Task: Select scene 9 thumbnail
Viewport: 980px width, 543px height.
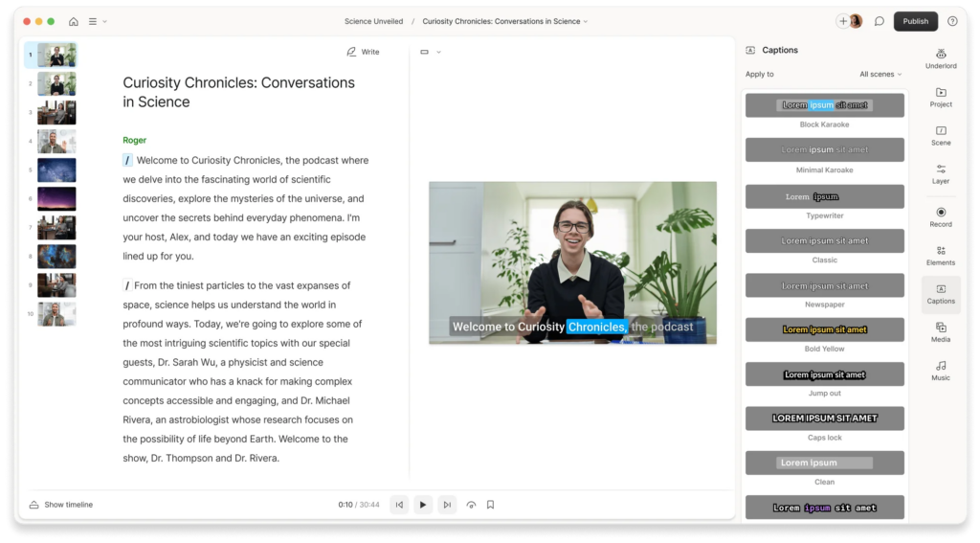Action: coord(56,285)
